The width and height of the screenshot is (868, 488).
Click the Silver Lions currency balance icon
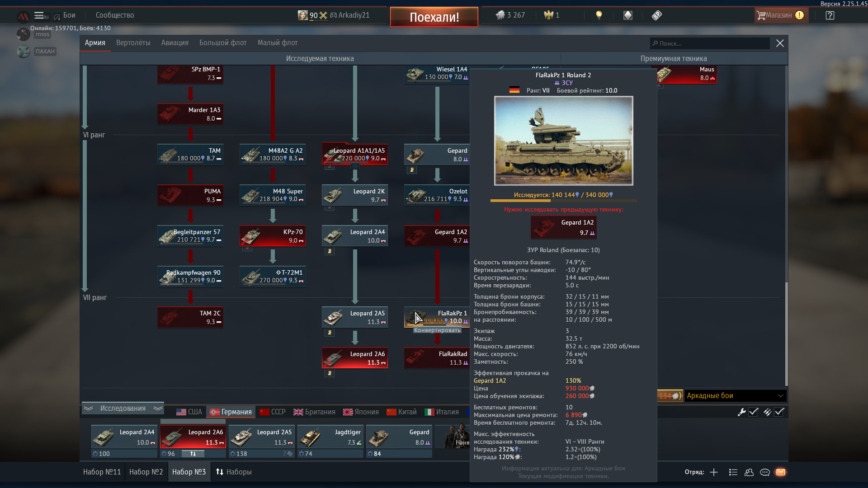500,15
